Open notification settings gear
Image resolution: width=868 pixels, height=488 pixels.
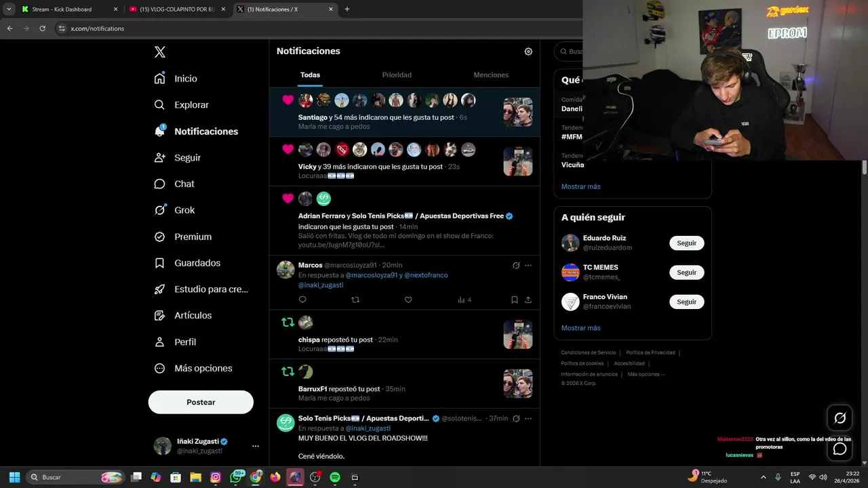pyautogui.click(x=528, y=52)
